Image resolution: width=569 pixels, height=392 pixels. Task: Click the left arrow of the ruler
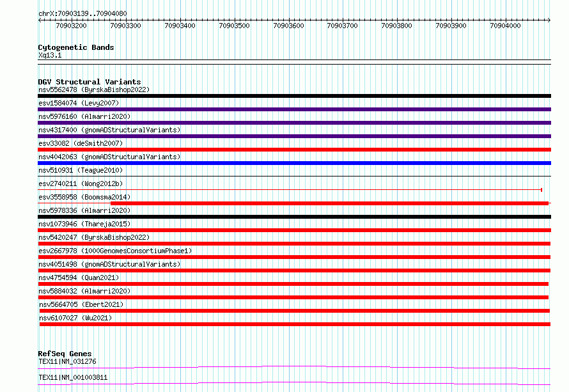click(40, 20)
